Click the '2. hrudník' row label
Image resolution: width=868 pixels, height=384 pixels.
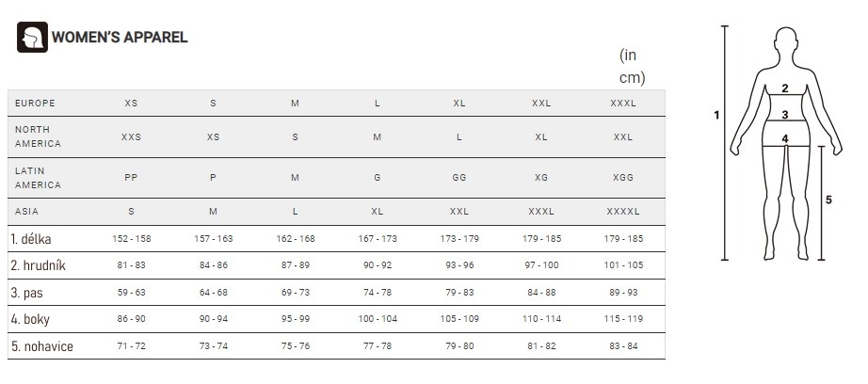click(39, 265)
